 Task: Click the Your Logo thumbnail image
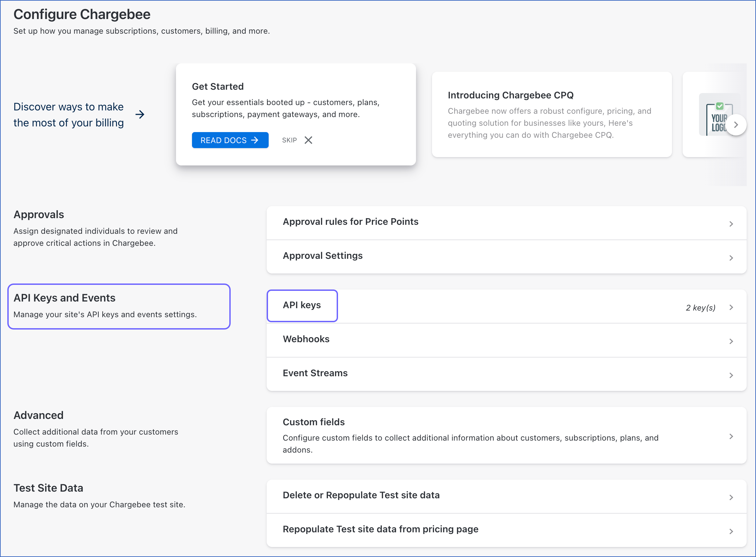[719, 115]
